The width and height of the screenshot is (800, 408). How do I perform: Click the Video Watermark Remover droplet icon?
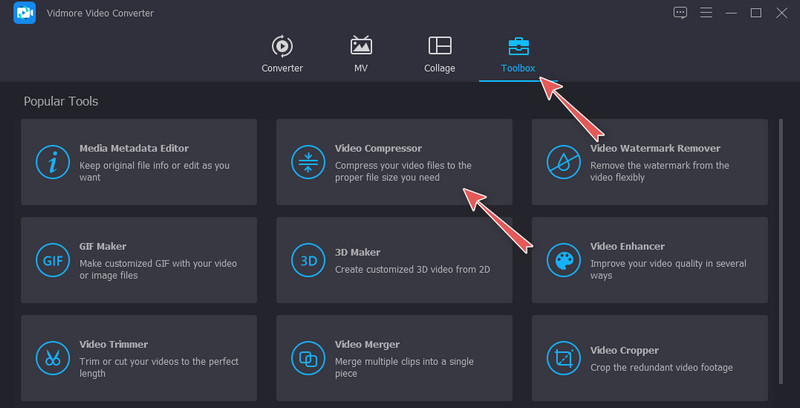click(x=562, y=162)
